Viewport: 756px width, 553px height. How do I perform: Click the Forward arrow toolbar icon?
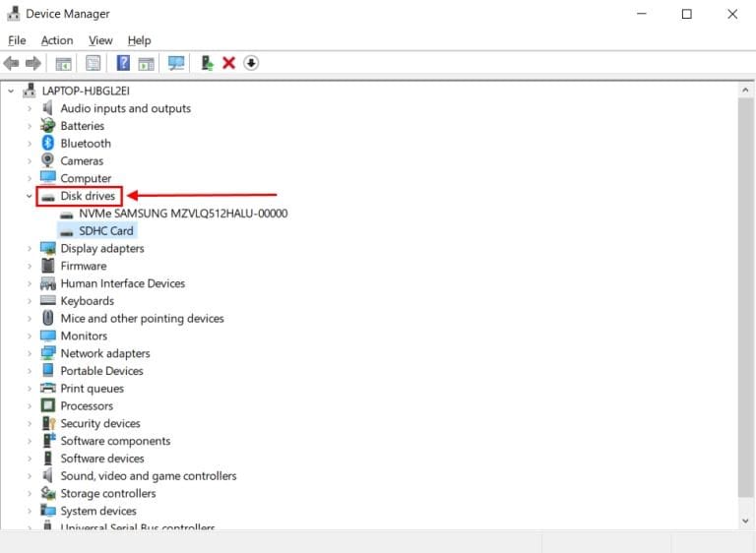click(32, 63)
